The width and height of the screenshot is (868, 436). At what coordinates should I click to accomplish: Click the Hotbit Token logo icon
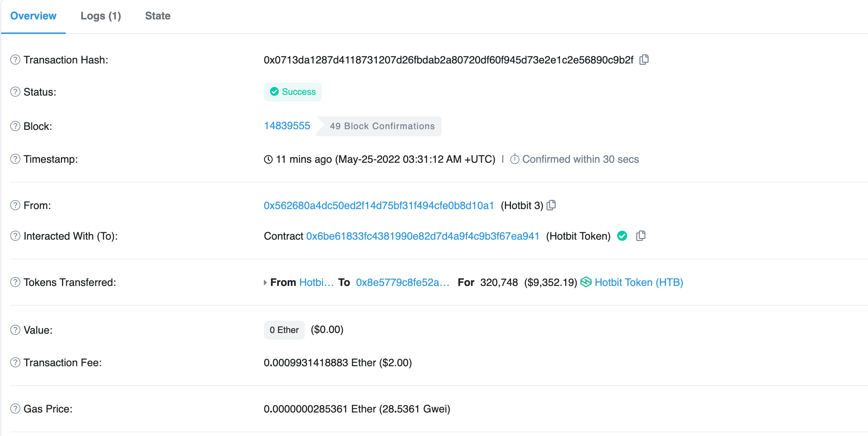tap(586, 282)
